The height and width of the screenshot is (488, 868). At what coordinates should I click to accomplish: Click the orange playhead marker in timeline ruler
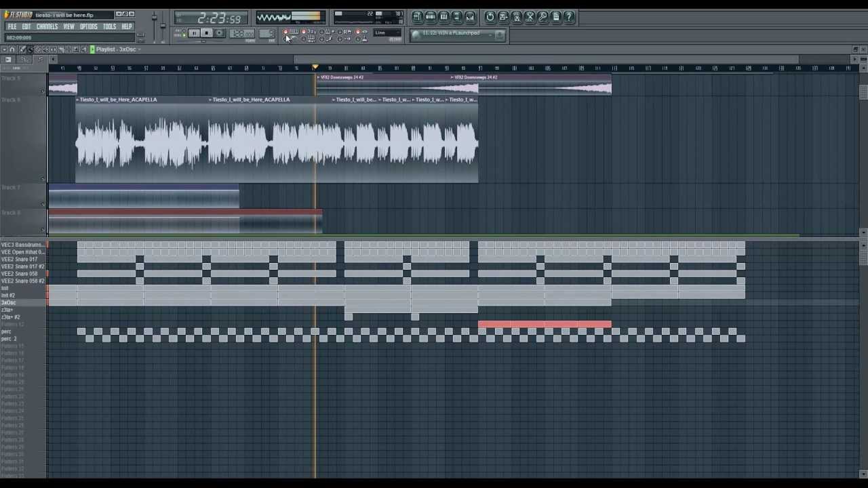[x=315, y=68]
